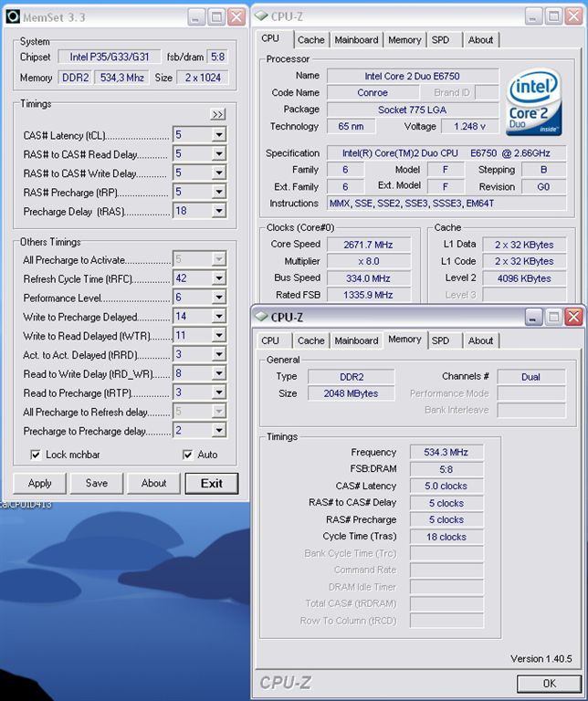This screenshot has height=701, width=588.
Task: Open the Act. to Act. Delayed (tRRD) dropdown
Action: [x=218, y=354]
